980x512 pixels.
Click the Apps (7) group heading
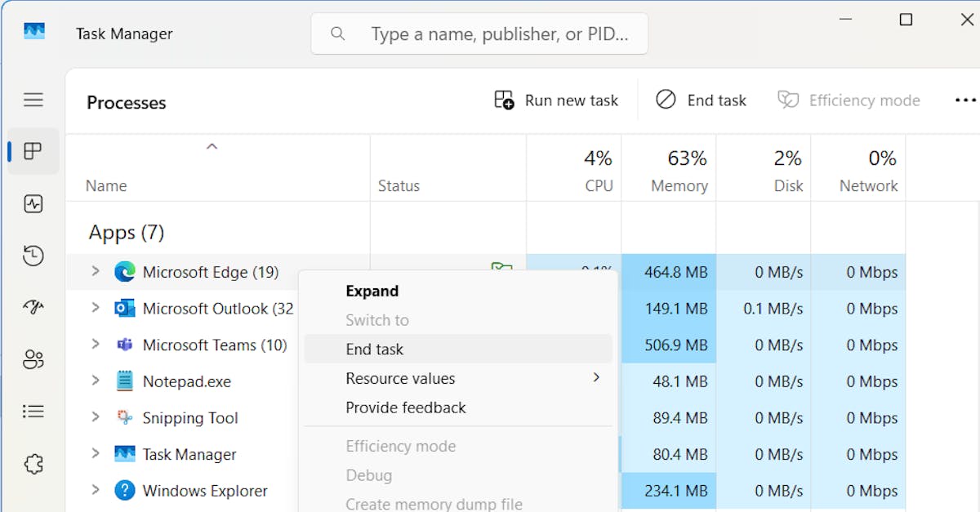pyautogui.click(x=127, y=233)
